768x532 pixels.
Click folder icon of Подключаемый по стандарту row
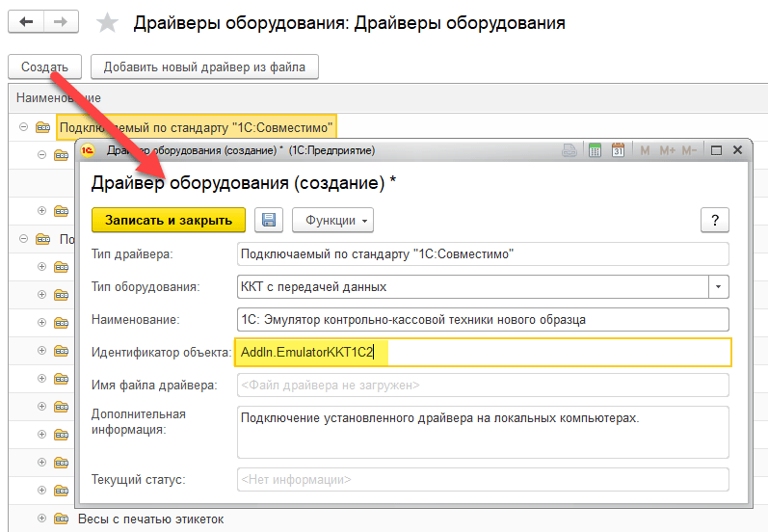(x=43, y=127)
